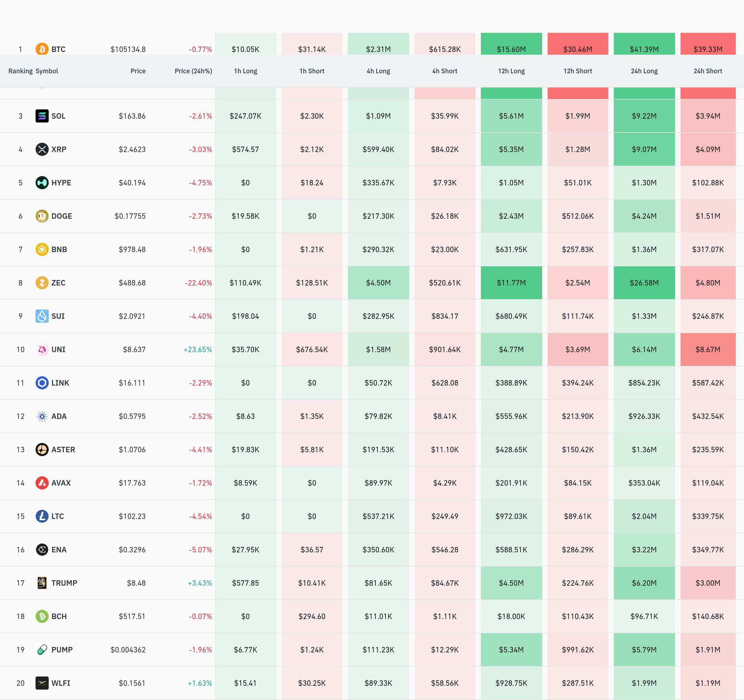Click the SOL Solana logo icon

pos(42,116)
